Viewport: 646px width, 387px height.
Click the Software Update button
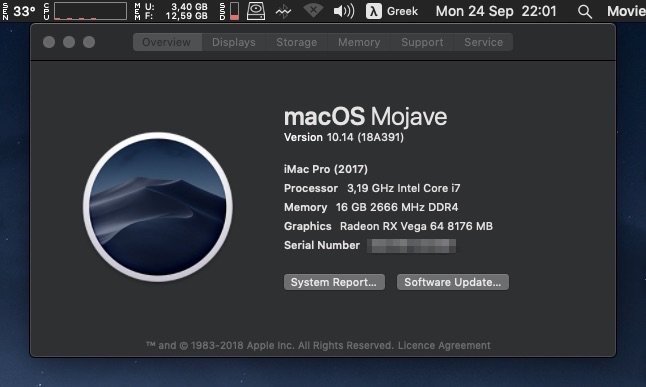(453, 282)
